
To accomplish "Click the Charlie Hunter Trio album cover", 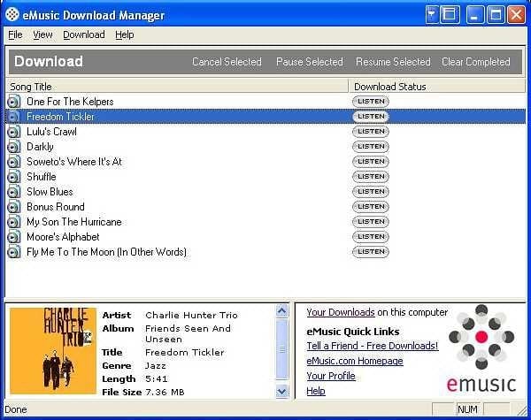I will tap(53, 351).
